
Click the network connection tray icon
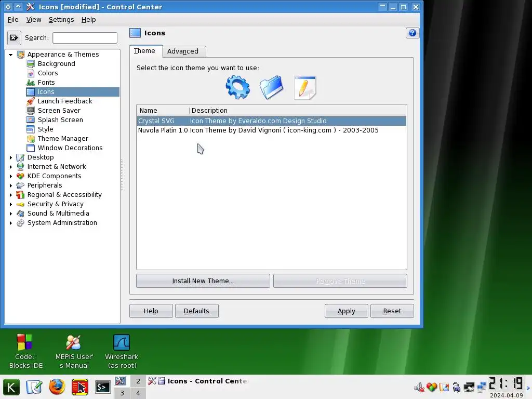[x=482, y=387]
